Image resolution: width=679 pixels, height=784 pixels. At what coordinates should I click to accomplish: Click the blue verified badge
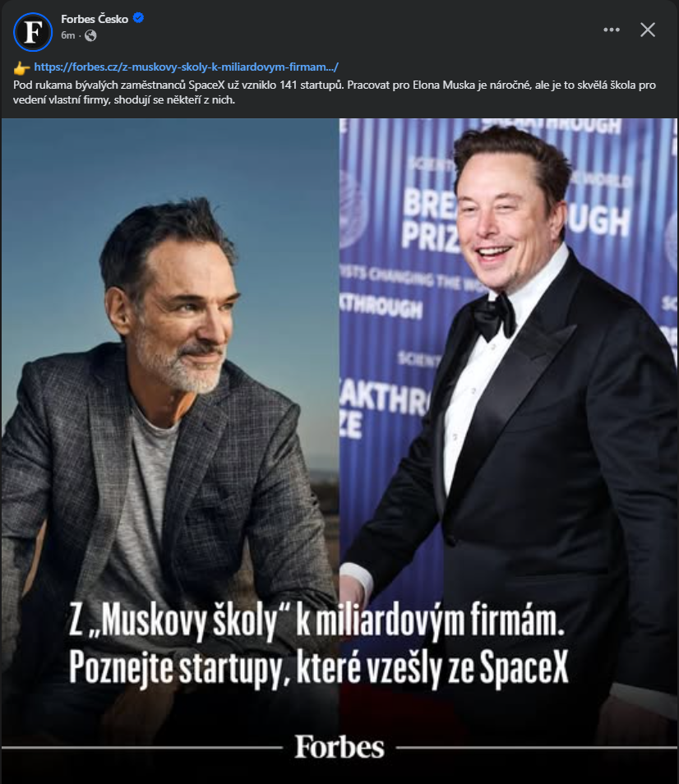[138, 18]
